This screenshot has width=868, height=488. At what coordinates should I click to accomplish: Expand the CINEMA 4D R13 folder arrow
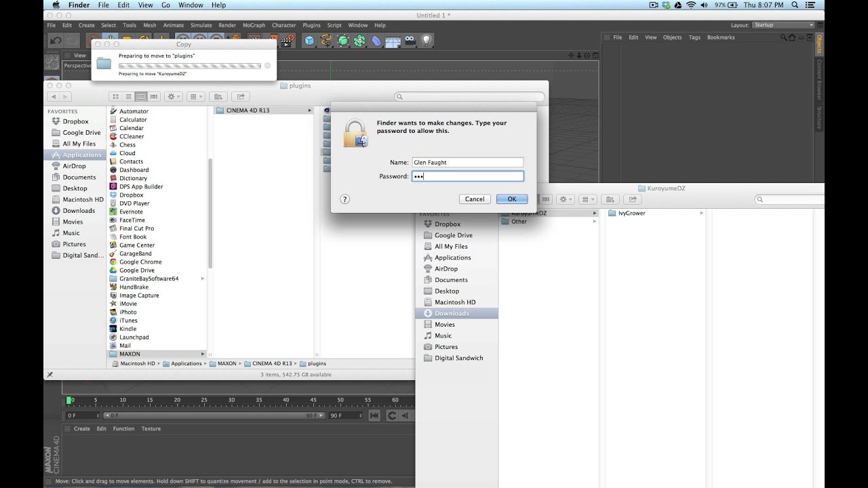[x=309, y=110]
